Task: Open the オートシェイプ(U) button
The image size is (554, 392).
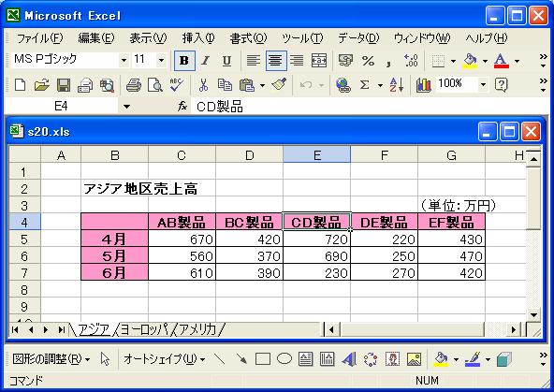Action: [x=165, y=359]
